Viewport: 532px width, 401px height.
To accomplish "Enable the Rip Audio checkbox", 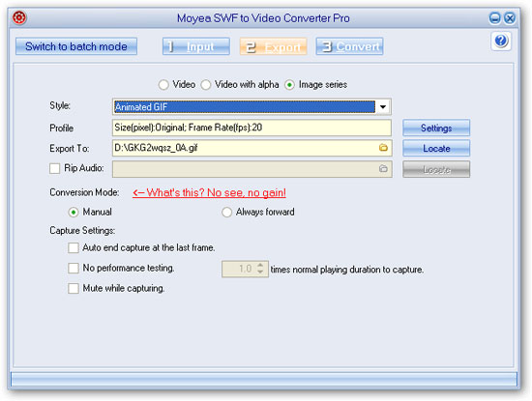I will pos(54,168).
